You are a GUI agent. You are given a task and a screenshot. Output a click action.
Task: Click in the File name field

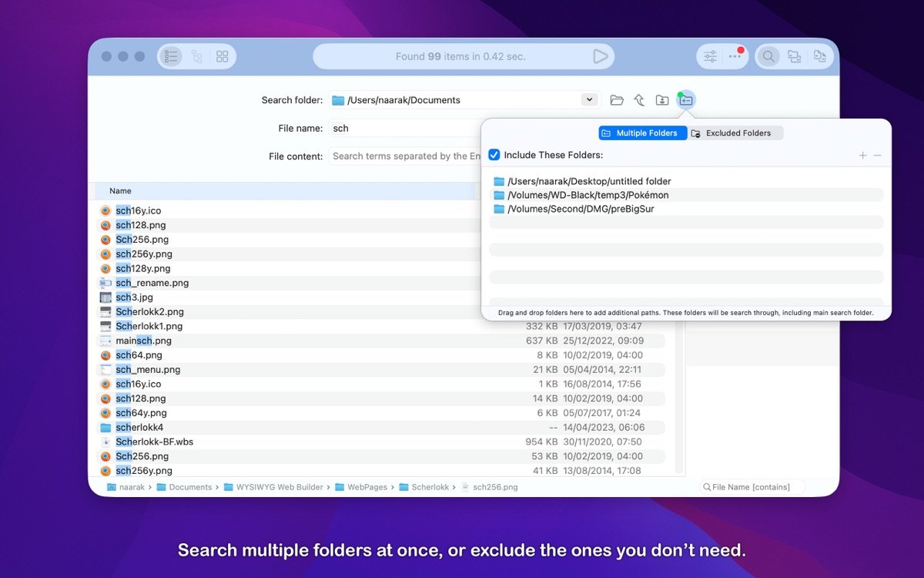[404, 129]
